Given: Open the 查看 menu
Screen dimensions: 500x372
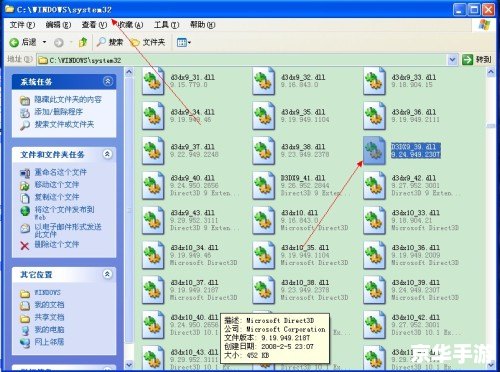Looking at the screenshot, I should tap(94, 25).
